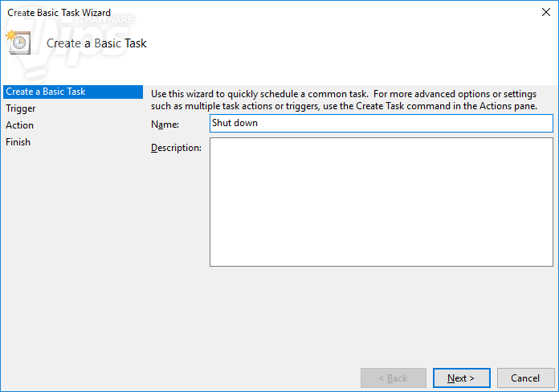Click inside the empty Description text box
The width and height of the screenshot is (559, 392).
tap(381, 202)
